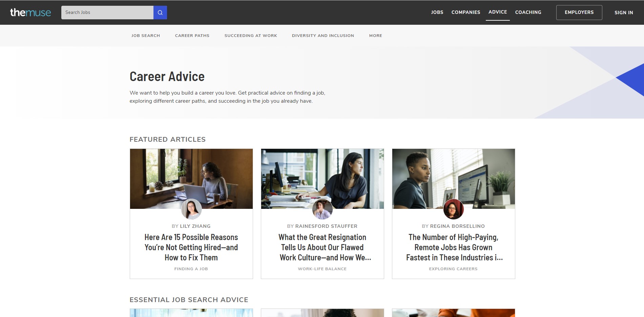Expand the More submenu
Screen dimensions: 644x317
click(375, 36)
